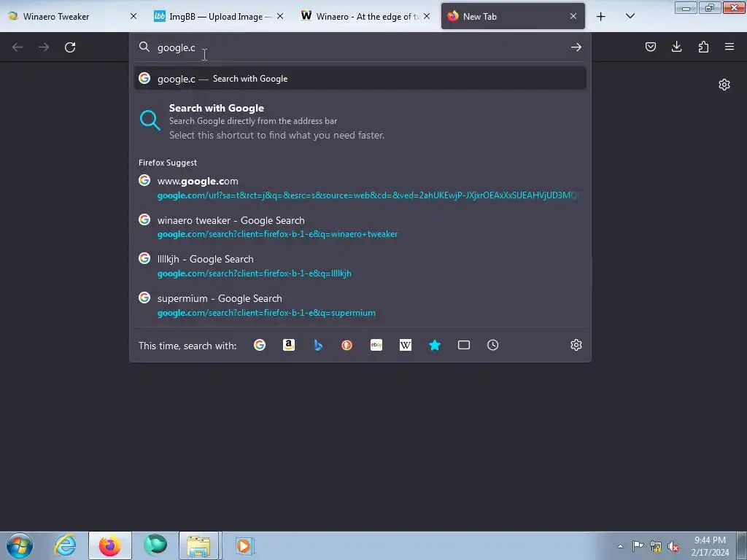Open Windows Media Player from the taskbar

coord(244,545)
